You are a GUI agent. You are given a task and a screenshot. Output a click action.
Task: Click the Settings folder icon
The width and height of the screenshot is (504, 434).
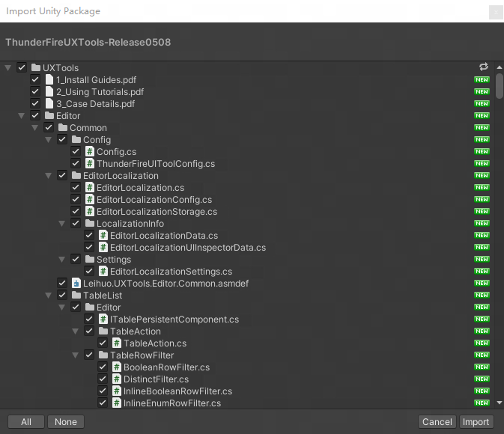click(x=90, y=259)
